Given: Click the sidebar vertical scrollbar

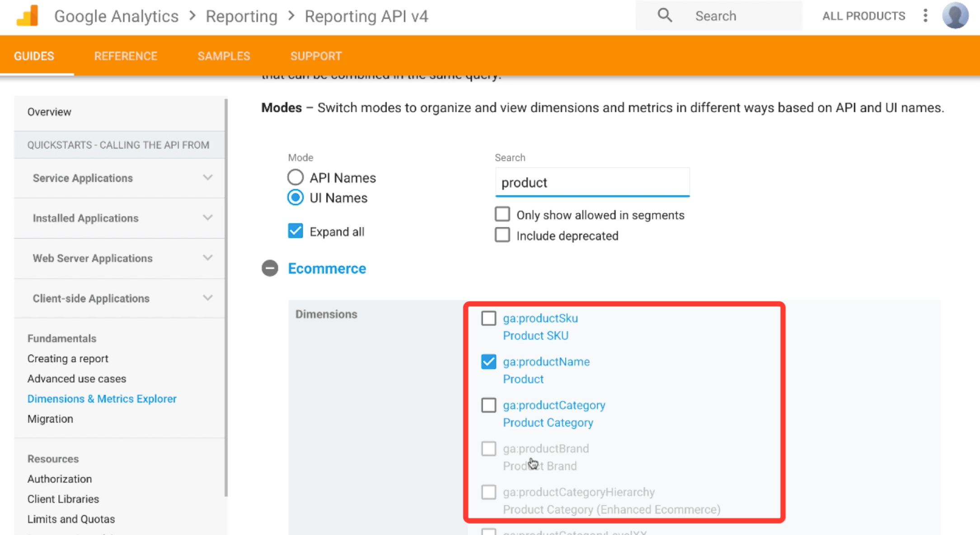Looking at the screenshot, I should pyautogui.click(x=226, y=297).
